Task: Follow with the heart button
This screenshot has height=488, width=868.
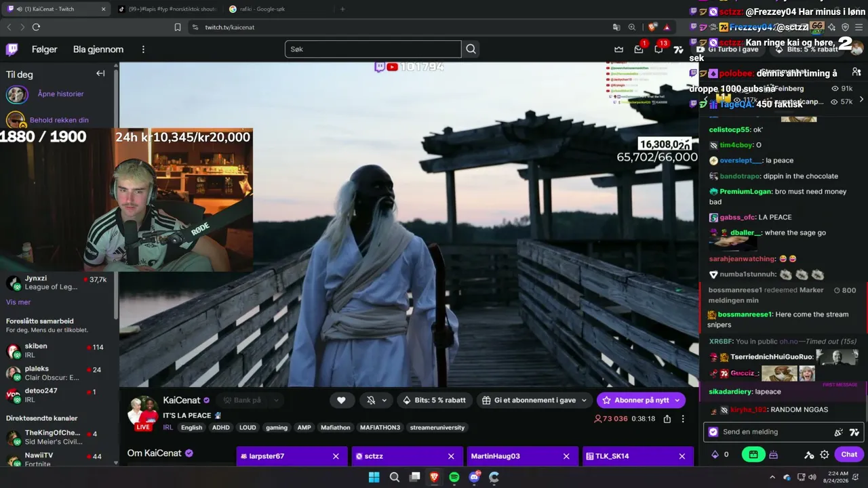Action: point(341,401)
